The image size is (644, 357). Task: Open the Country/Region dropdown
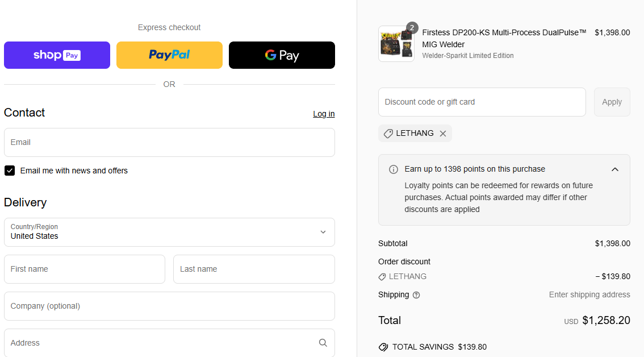(169, 232)
